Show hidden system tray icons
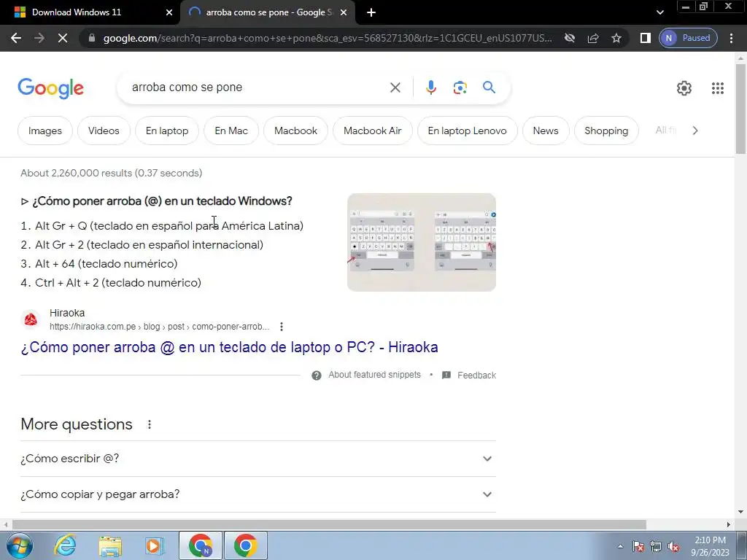This screenshot has width=747, height=560. tap(620, 546)
